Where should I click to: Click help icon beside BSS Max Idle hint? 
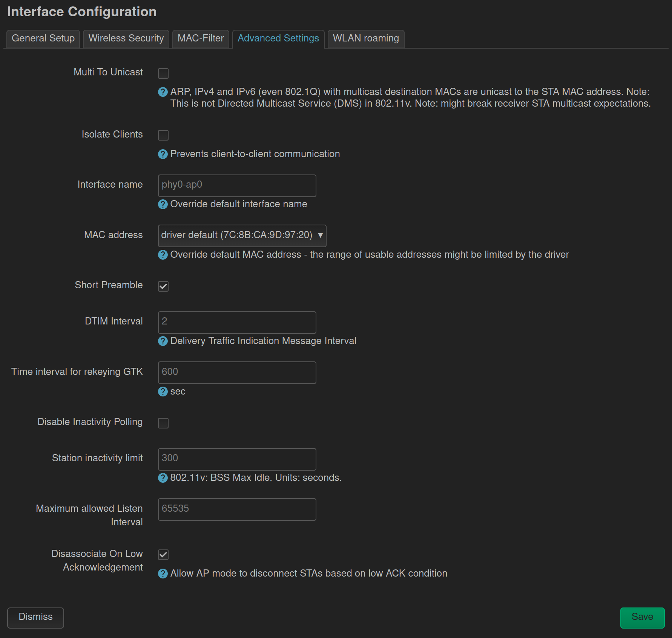coord(163,478)
